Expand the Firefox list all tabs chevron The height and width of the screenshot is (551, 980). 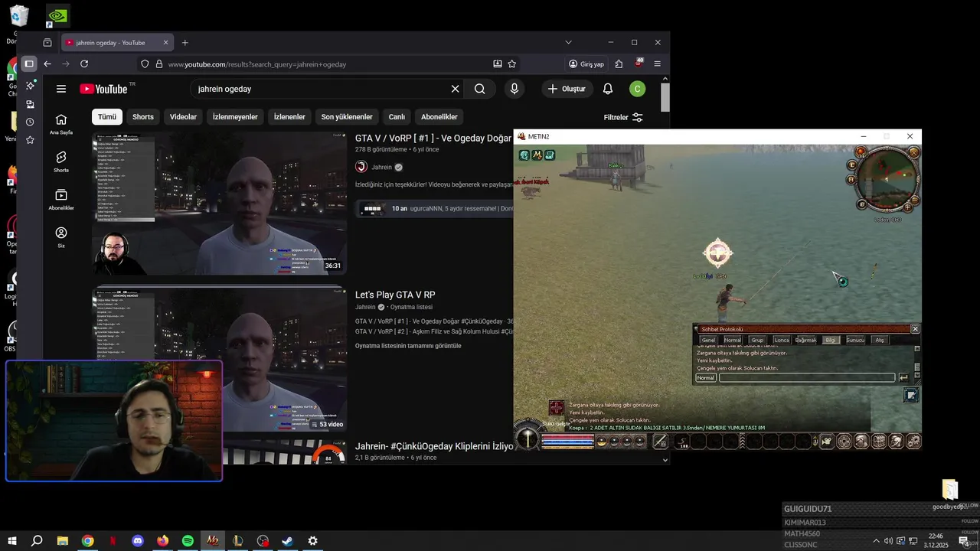pyautogui.click(x=568, y=42)
